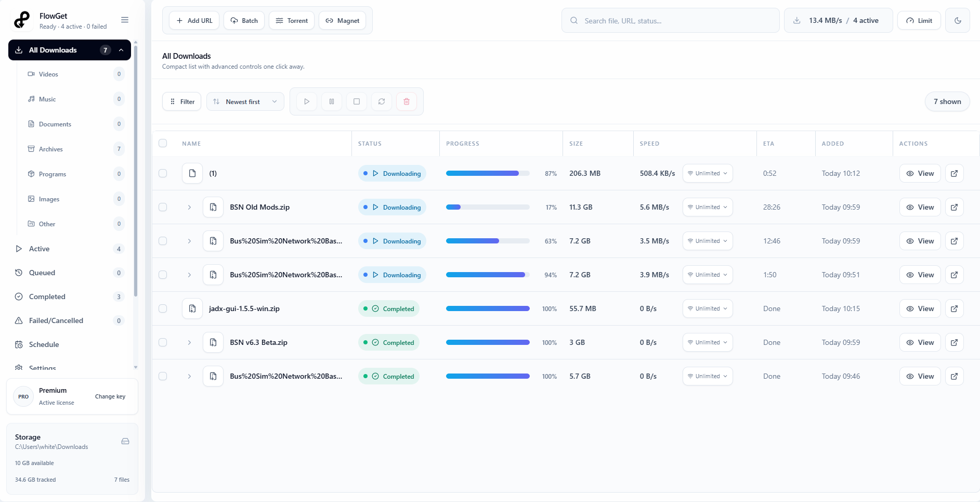
Task: Focus the Search file, URL, status field
Action: (x=671, y=21)
